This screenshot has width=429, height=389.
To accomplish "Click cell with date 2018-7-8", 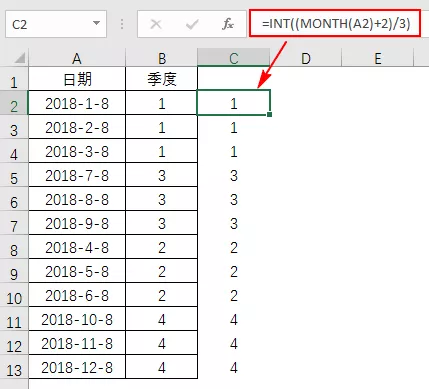I will coord(77,175).
